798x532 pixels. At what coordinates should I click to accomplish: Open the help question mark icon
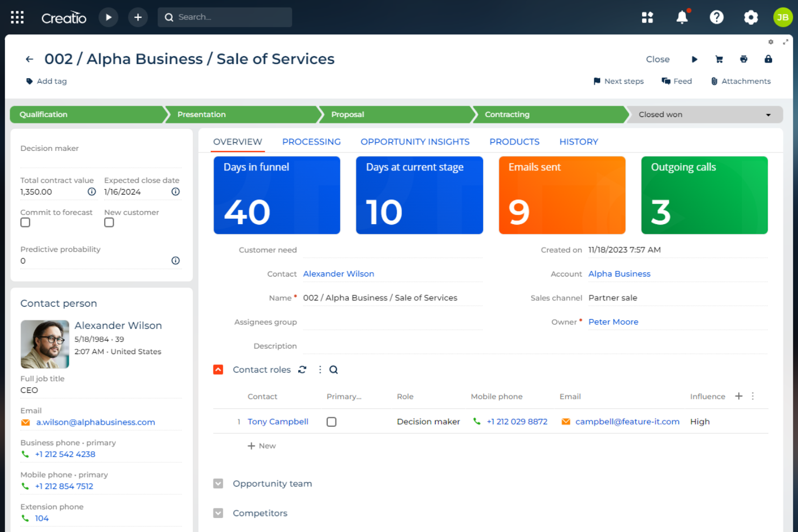click(x=717, y=17)
